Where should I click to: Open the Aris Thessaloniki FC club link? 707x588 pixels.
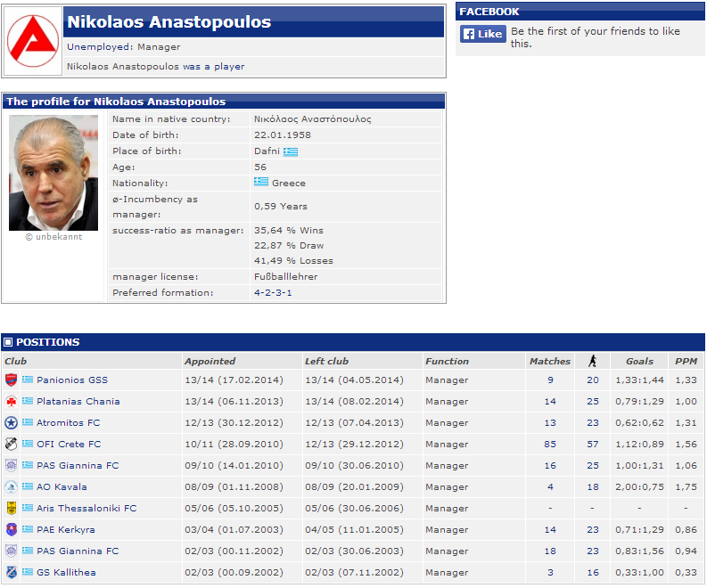[86, 508]
